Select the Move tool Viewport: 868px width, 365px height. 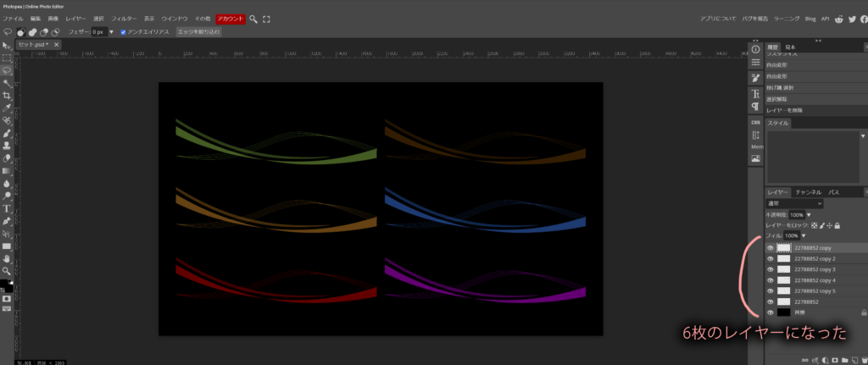pos(7,46)
